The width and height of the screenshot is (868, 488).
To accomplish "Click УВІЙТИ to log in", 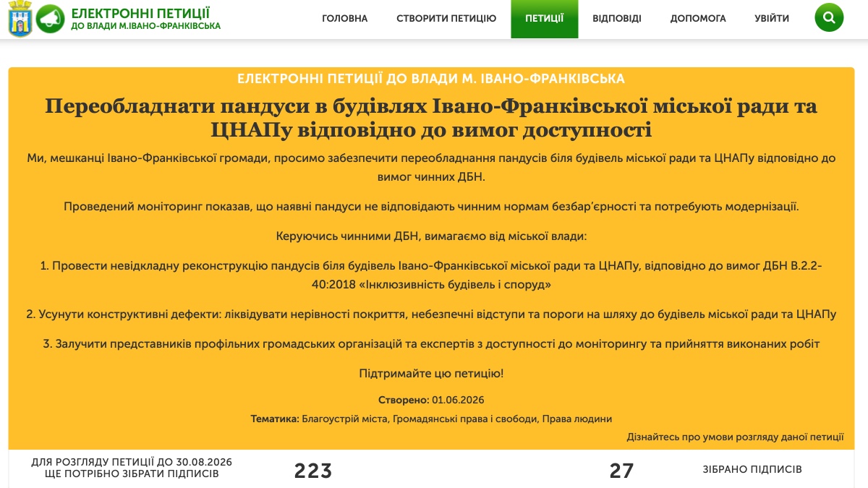I will coord(772,19).
